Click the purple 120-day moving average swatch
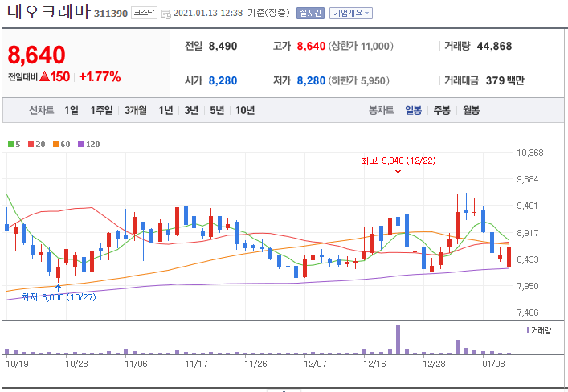Image resolution: width=568 pixels, height=392 pixels. (81, 145)
